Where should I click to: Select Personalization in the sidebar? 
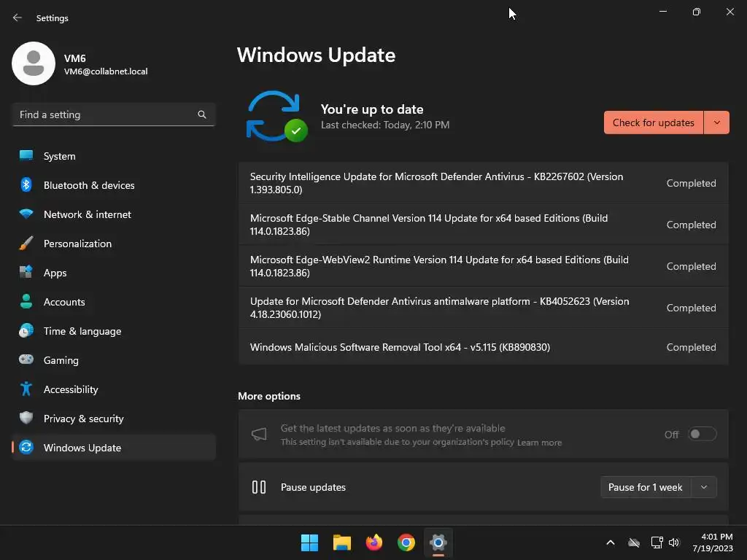tap(113, 244)
